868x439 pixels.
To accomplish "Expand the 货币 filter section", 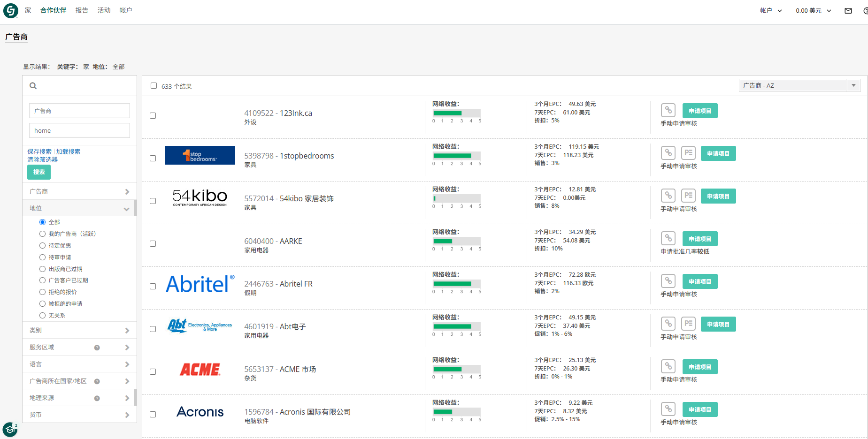I will click(79, 415).
